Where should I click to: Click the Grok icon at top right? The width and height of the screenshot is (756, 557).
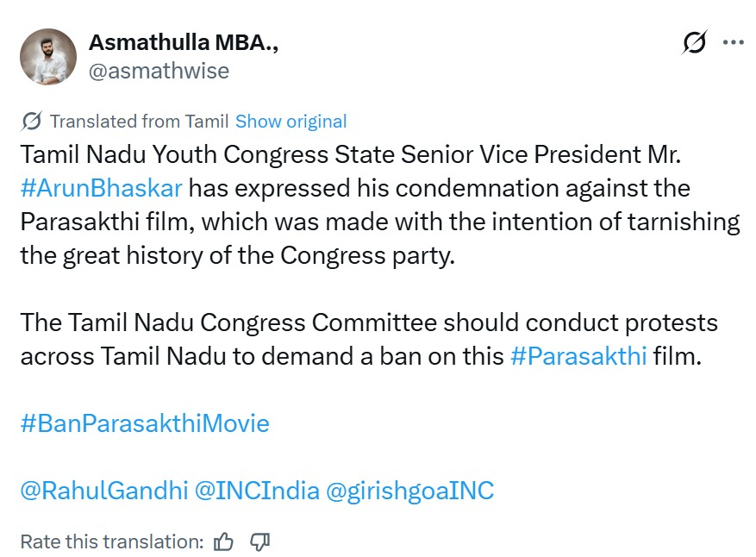click(694, 42)
